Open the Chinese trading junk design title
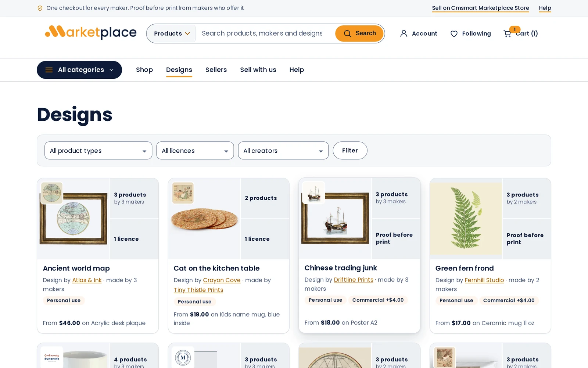588x368 pixels. pos(341,268)
